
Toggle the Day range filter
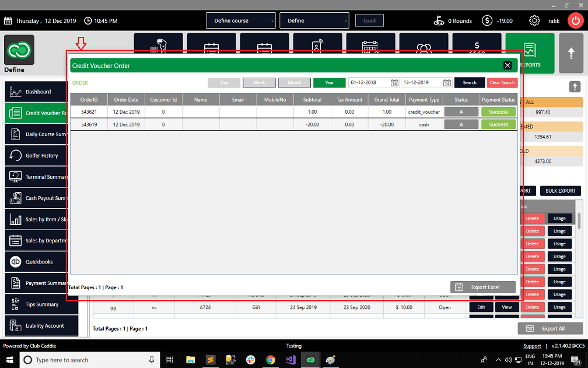pyautogui.click(x=224, y=82)
